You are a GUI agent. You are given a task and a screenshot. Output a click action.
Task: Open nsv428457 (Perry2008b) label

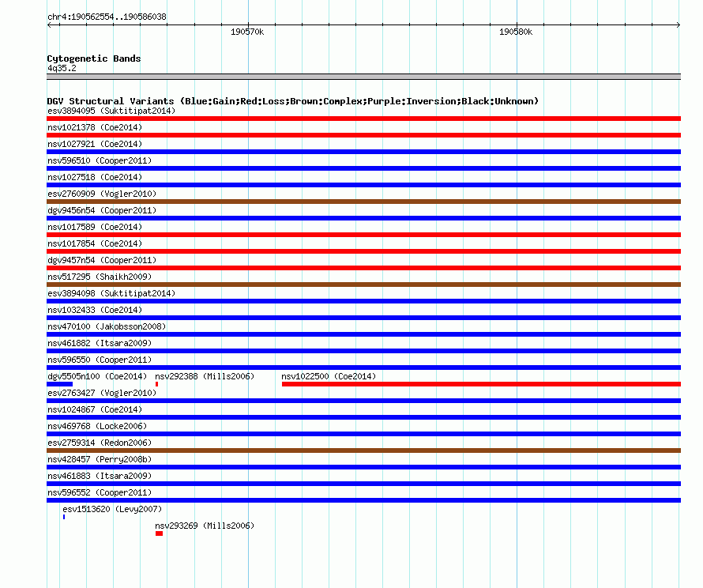click(x=100, y=459)
